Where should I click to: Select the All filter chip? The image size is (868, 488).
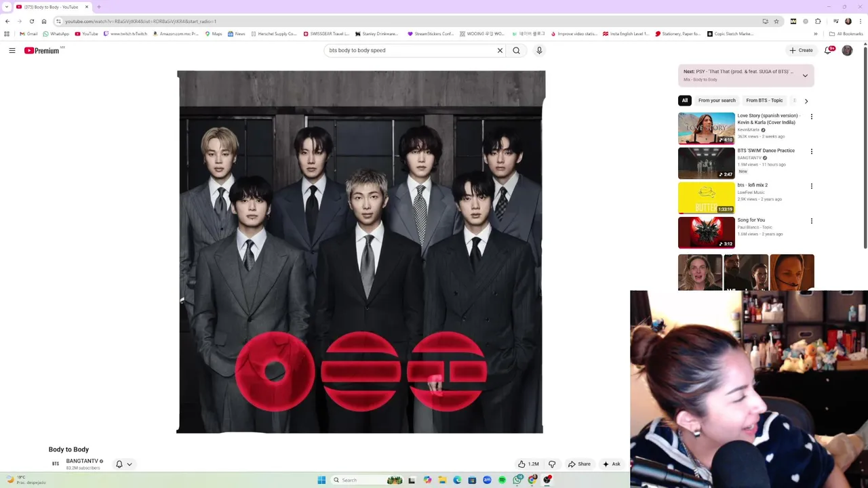(x=685, y=100)
